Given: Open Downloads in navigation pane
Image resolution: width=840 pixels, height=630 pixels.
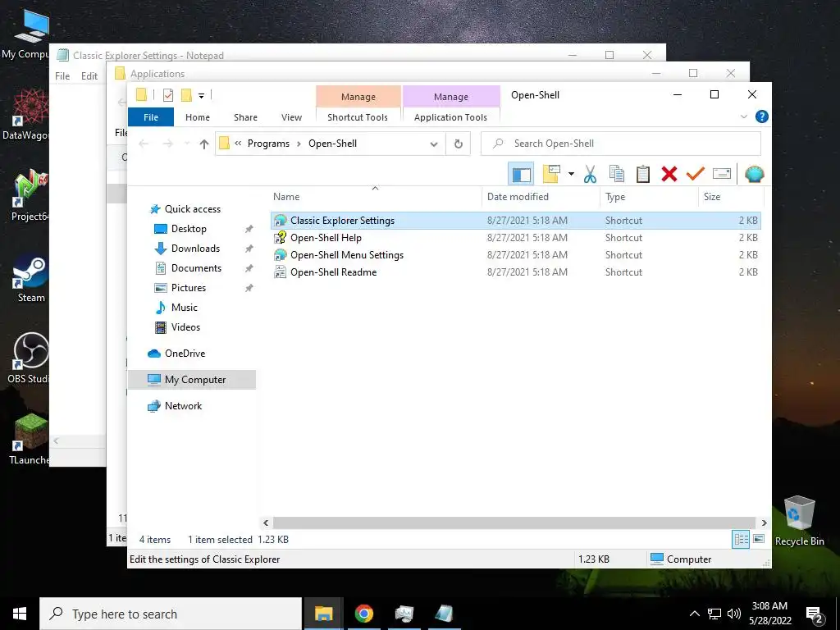Looking at the screenshot, I should (195, 249).
